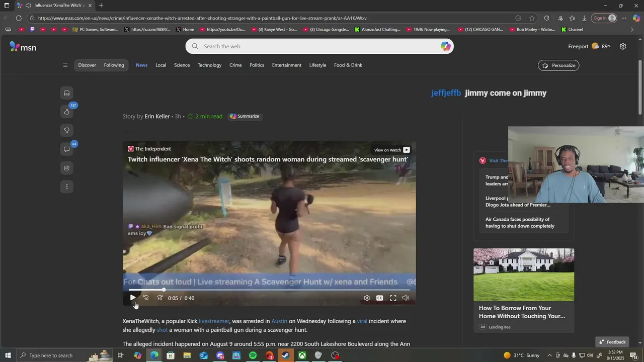The height and width of the screenshot is (362, 644).
Task: Open The Independent publisher link on video
Action: (x=149, y=149)
